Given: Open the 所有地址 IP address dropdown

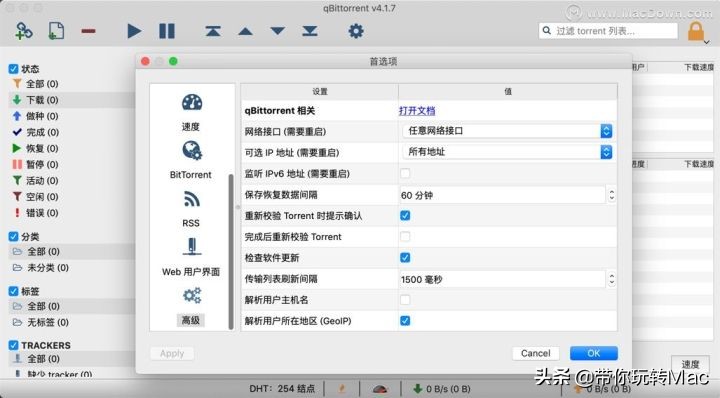Looking at the screenshot, I should coord(507,152).
